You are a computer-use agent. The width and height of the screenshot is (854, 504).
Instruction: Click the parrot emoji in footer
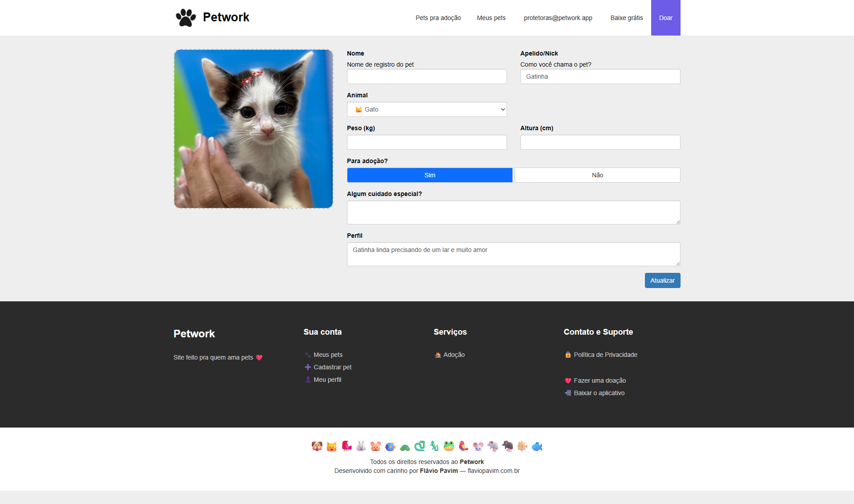463,446
